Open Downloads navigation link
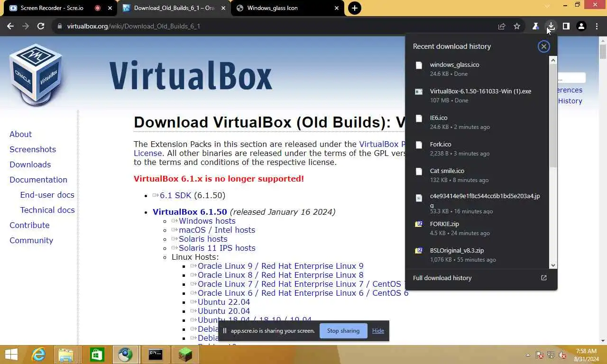This screenshot has width=607, height=364. point(30,164)
